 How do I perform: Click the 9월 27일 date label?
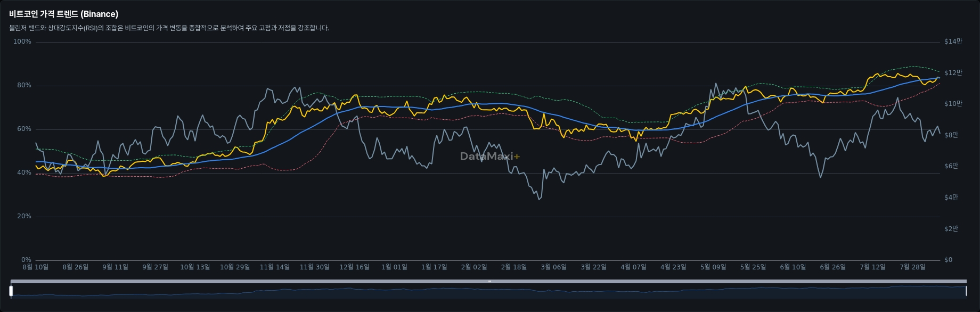tap(155, 267)
